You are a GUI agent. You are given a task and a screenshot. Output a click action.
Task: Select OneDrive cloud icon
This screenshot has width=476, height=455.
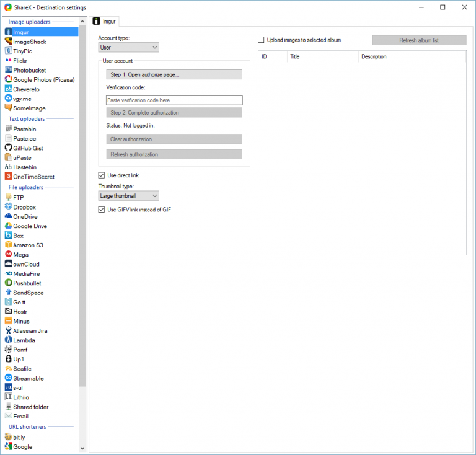click(x=9, y=216)
